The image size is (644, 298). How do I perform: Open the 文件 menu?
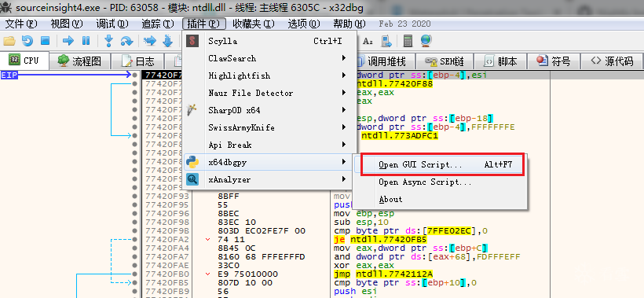pyautogui.click(x=21, y=24)
